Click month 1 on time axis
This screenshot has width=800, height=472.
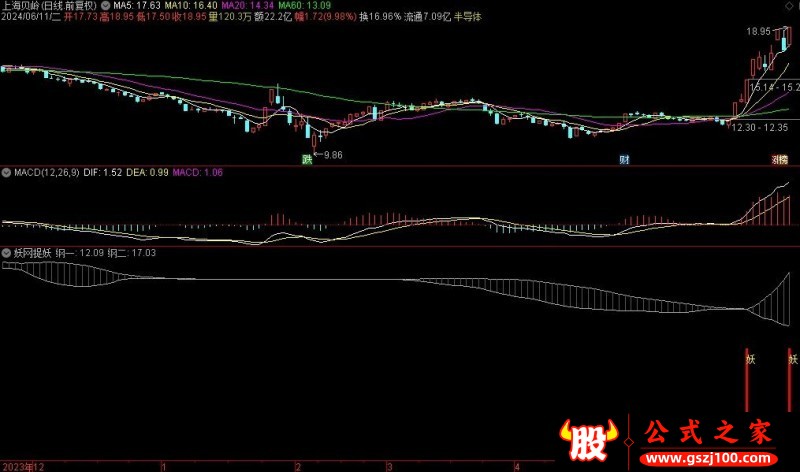163,467
